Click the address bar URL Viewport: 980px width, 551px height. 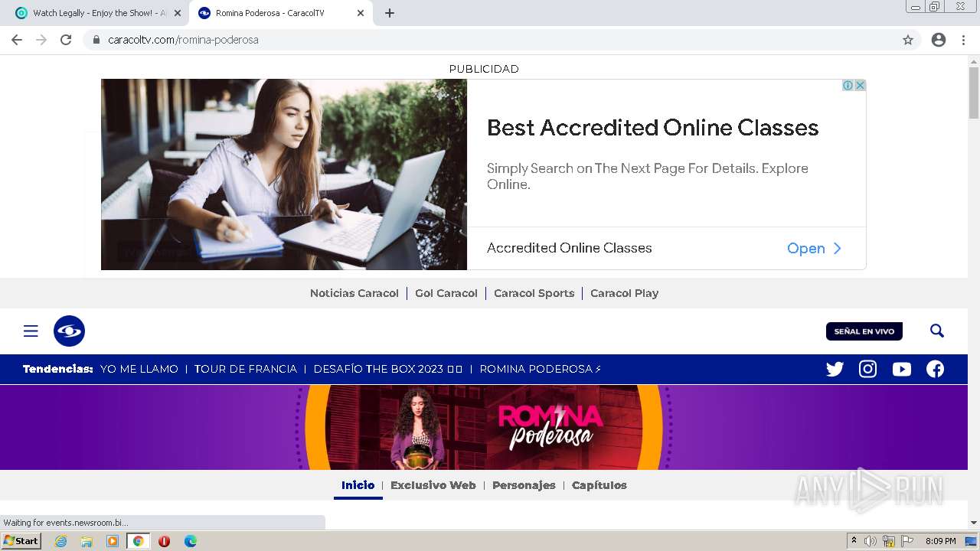pyautogui.click(x=183, y=40)
